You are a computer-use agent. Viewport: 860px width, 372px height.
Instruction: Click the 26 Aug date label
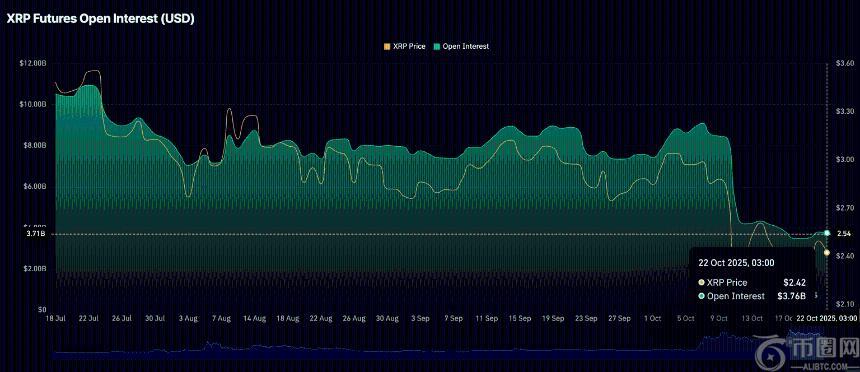click(354, 318)
